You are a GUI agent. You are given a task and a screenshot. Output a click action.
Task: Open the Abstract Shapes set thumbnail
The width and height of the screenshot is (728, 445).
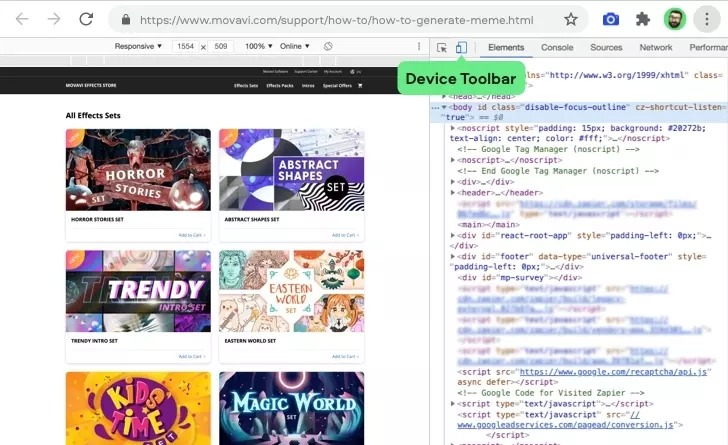(x=292, y=170)
